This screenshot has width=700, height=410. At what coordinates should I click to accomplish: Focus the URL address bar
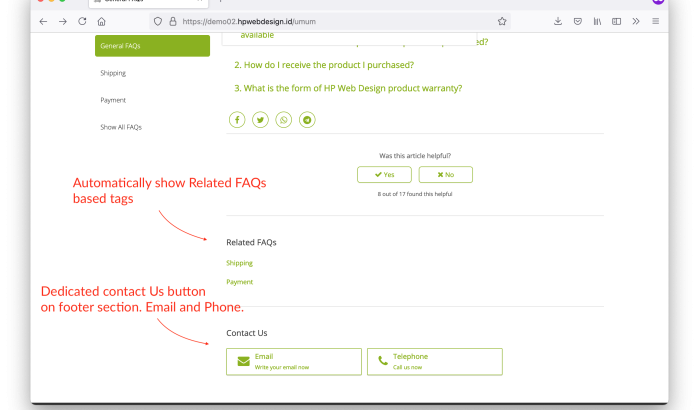tap(330, 21)
